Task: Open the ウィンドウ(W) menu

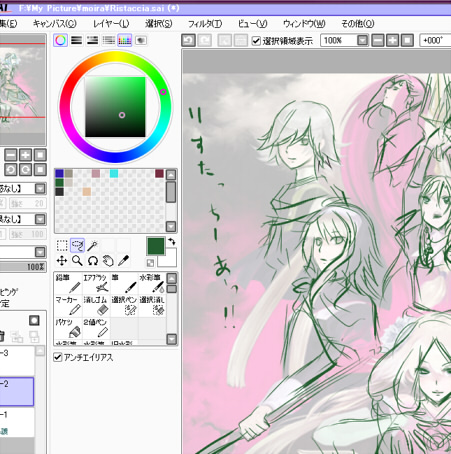Action: pyautogui.click(x=304, y=24)
